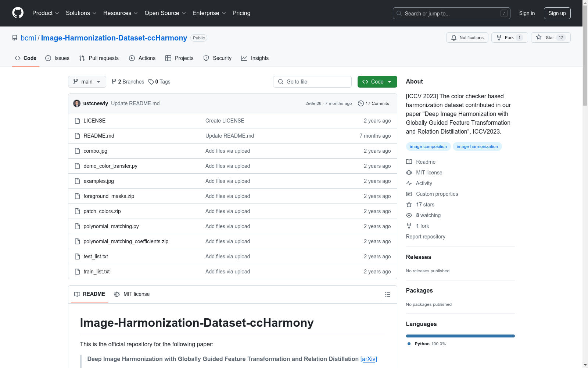The width and height of the screenshot is (588, 368).
Task: Open the Pricing link
Action: pyautogui.click(x=241, y=13)
